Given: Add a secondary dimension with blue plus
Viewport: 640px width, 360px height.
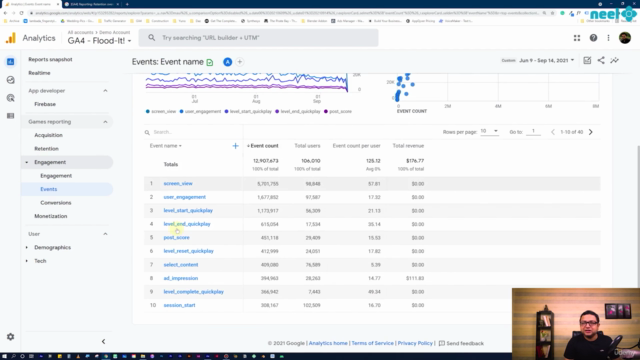Looking at the screenshot, I should point(235,146).
